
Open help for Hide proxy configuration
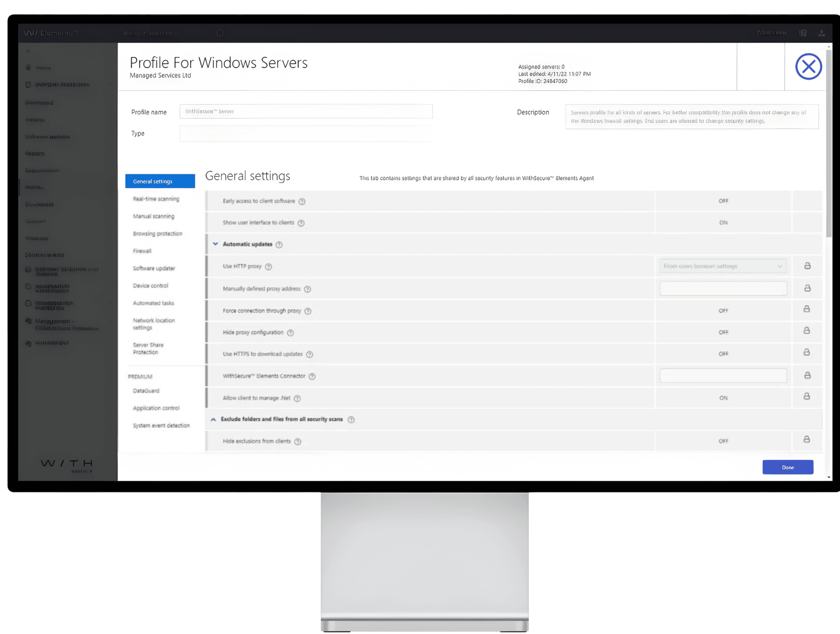(291, 332)
